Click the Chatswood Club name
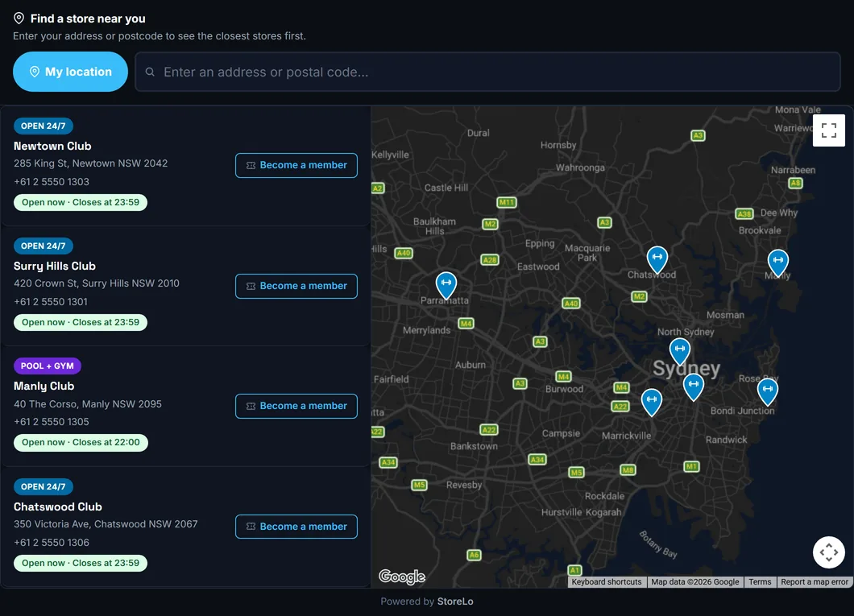 tap(58, 506)
